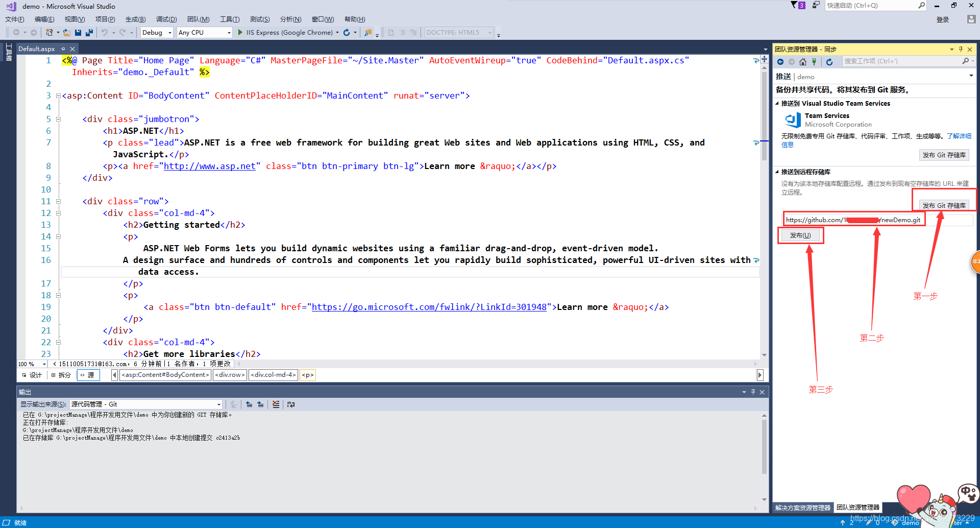Image resolution: width=980 pixels, height=528 pixels.
Task: Click Team Explorer back arrow icon
Action: [x=780, y=62]
